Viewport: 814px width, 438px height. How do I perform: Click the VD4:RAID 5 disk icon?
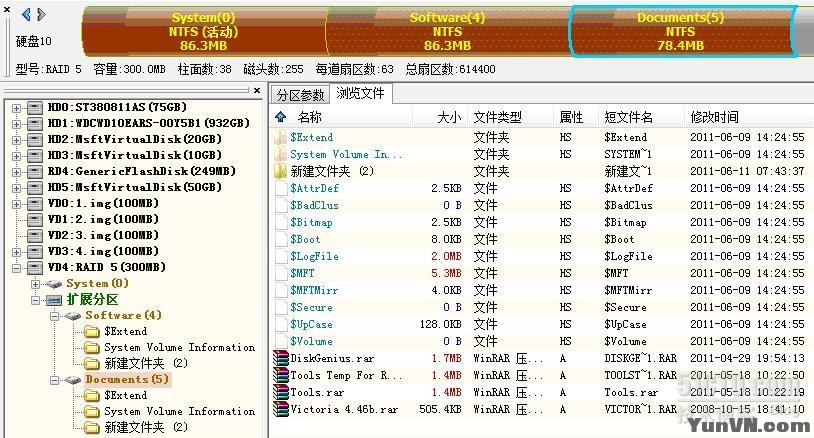click(x=35, y=268)
